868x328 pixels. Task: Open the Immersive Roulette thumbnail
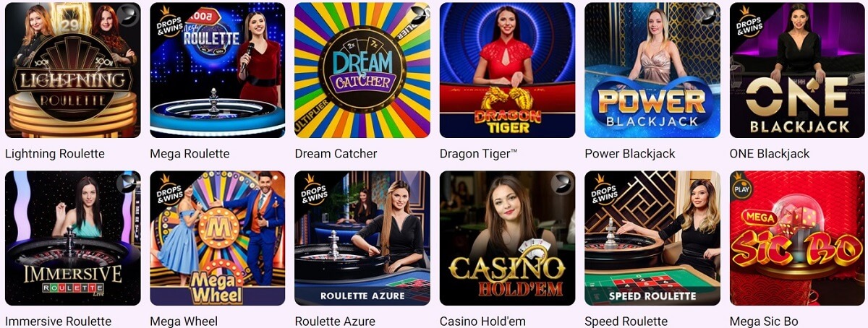tap(73, 238)
